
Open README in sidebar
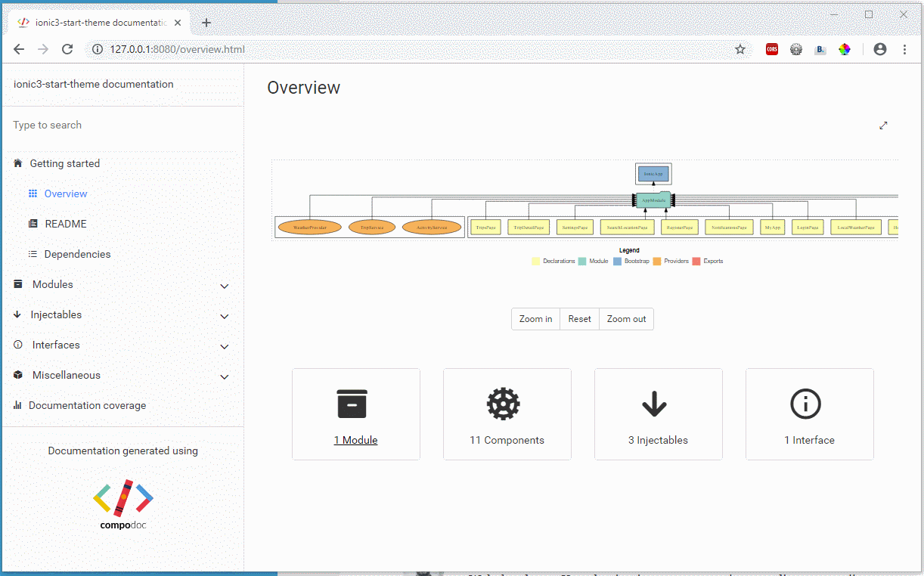(65, 224)
